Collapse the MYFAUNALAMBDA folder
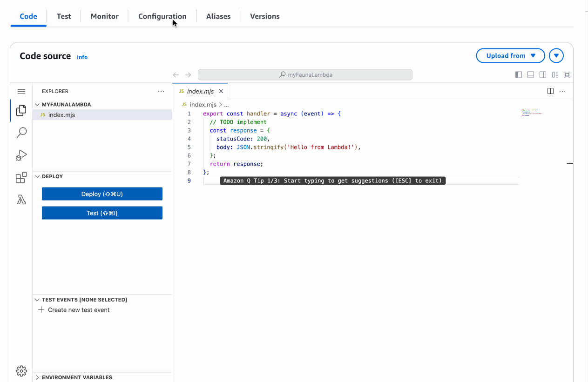The height and width of the screenshot is (382, 588). coord(37,105)
